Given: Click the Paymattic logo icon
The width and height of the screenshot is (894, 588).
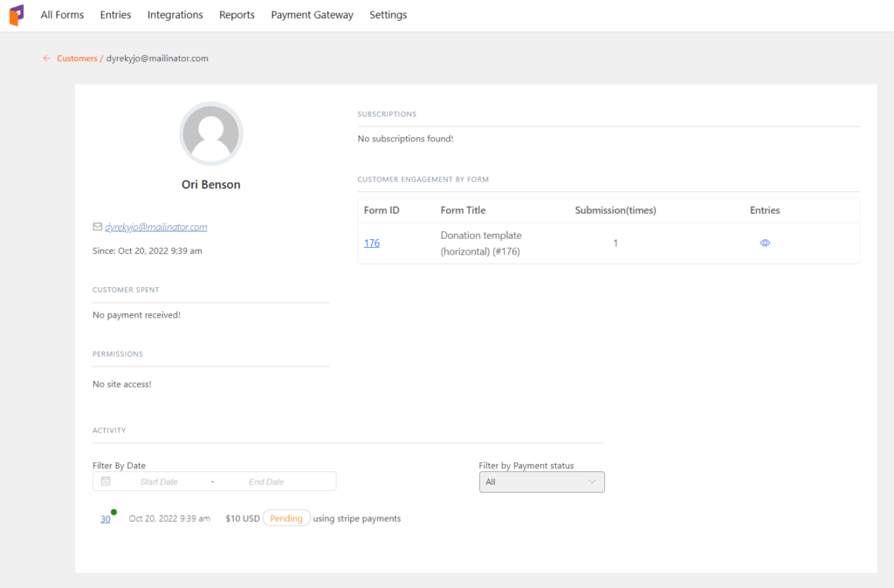Looking at the screenshot, I should coord(15,15).
